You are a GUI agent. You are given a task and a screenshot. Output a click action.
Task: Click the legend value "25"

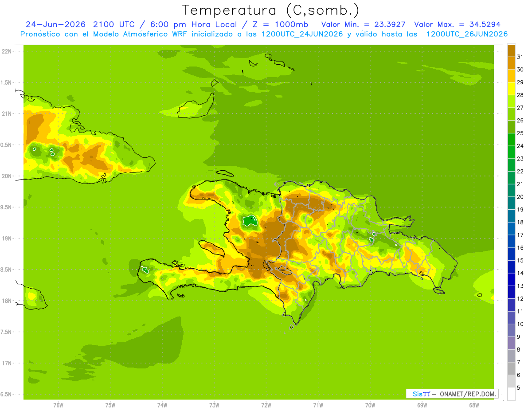[x=520, y=133]
